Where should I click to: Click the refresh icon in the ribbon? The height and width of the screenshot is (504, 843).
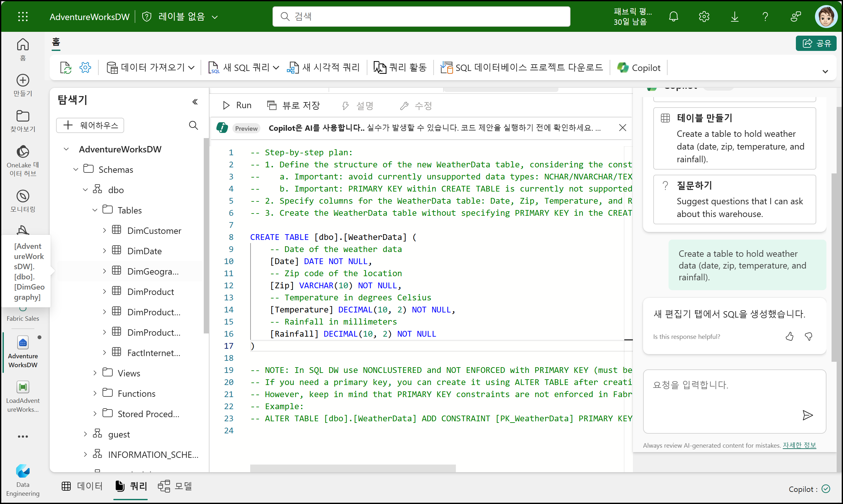(66, 67)
